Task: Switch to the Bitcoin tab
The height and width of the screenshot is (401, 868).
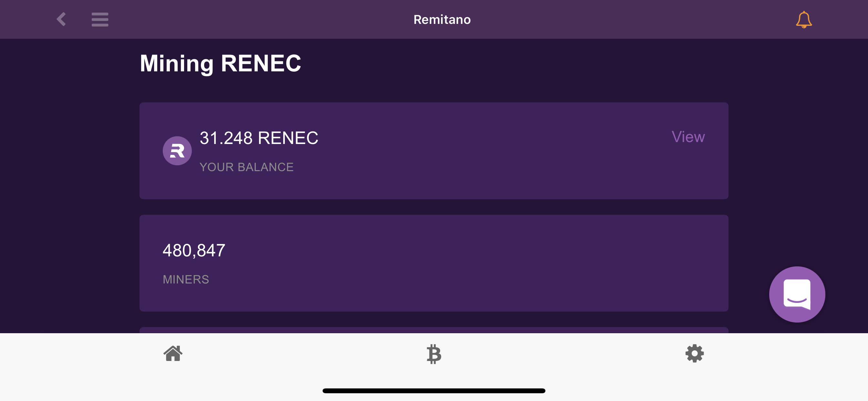Action: (434, 354)
